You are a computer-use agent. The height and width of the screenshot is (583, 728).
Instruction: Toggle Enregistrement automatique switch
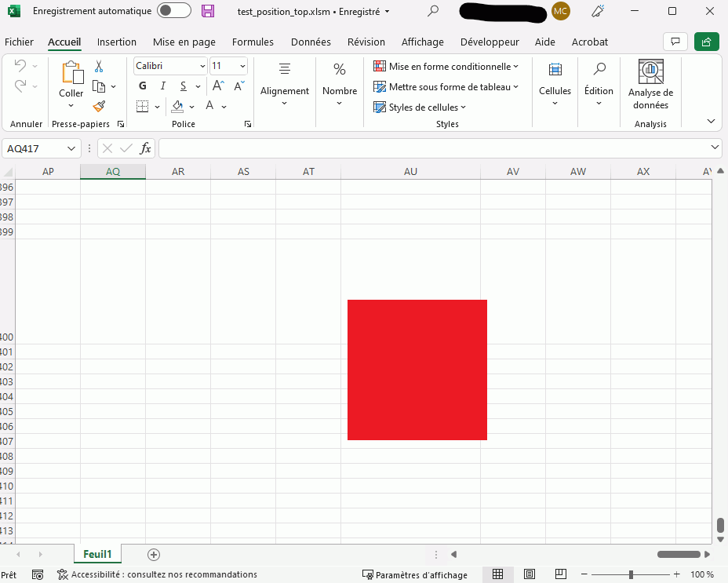point(173,11)
